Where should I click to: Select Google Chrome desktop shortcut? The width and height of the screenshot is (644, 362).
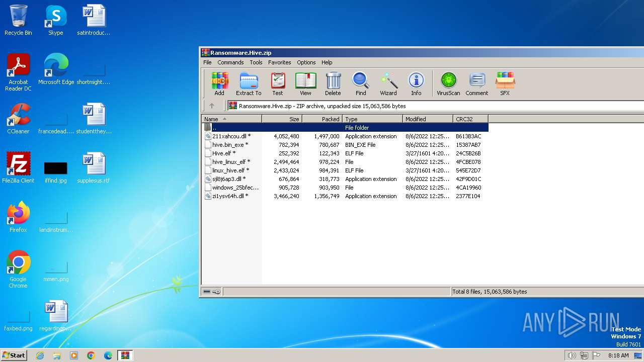point(18,269)
